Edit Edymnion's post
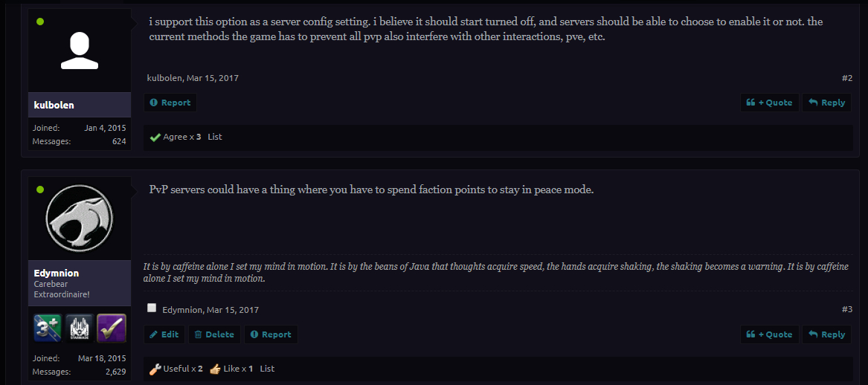The width and height of the screenshot is (868, 385). (x=164, y=334)
